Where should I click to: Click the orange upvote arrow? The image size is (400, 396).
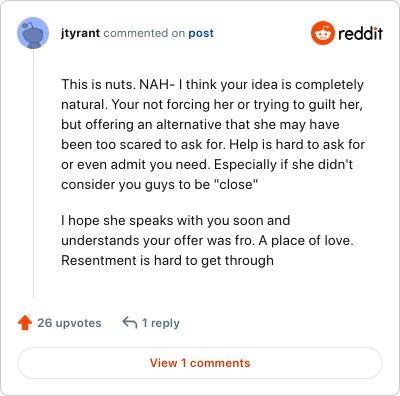[x=25, y=323]
